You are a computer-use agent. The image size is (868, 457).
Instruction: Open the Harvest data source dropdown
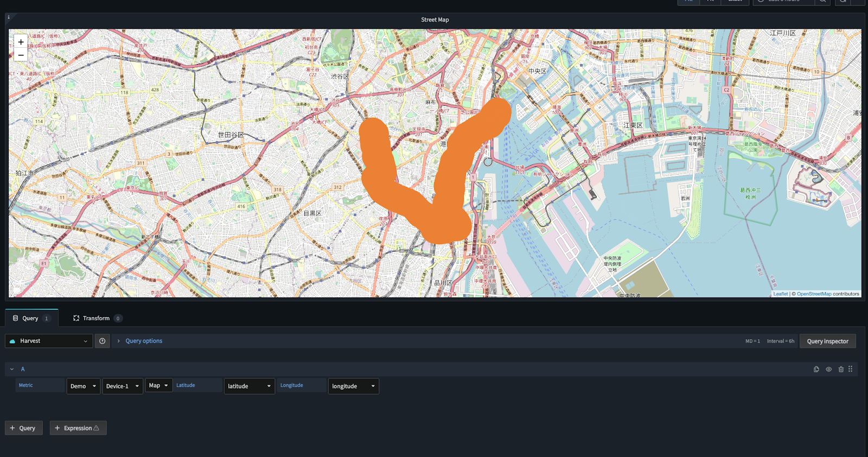click(x=48, y=341)
